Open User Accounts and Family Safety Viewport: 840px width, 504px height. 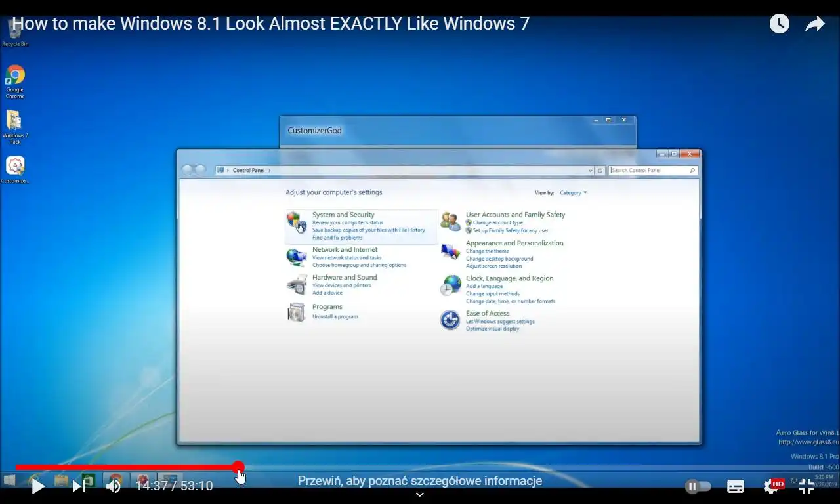(515, 215)
